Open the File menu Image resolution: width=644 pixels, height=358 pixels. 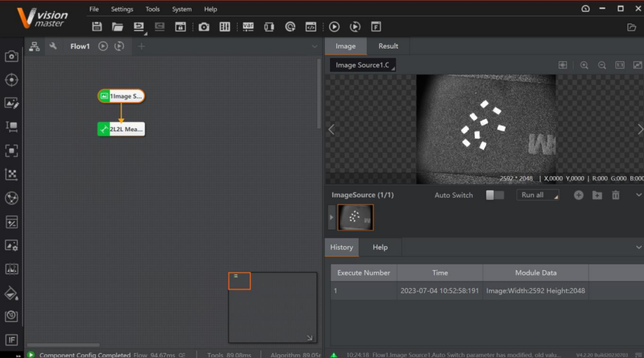pyautogui.click(x=94, y=9)
